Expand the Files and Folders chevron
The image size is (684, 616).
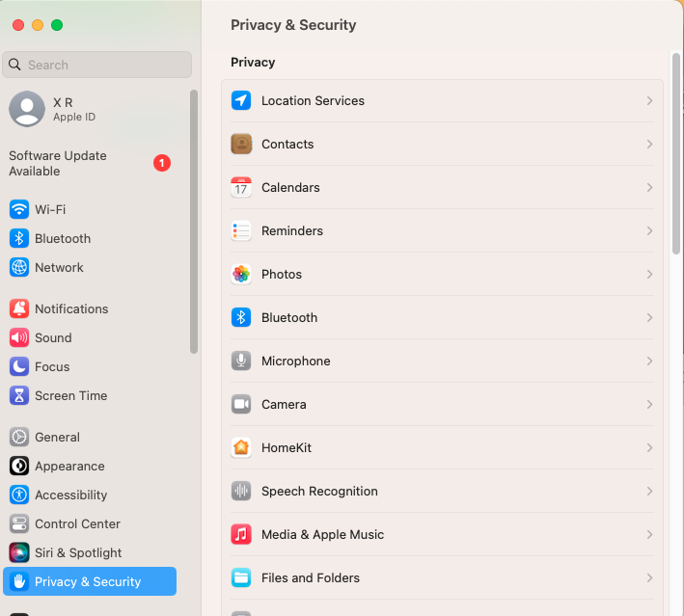pos(649,578)
